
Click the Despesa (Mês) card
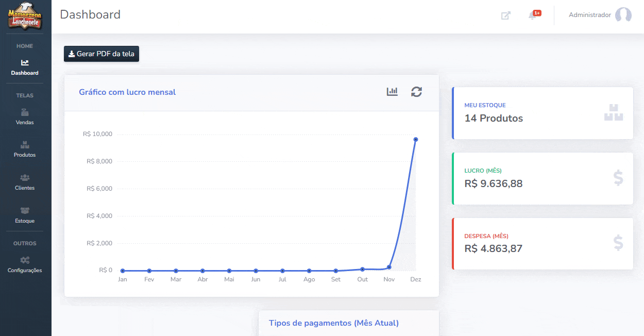542,243
